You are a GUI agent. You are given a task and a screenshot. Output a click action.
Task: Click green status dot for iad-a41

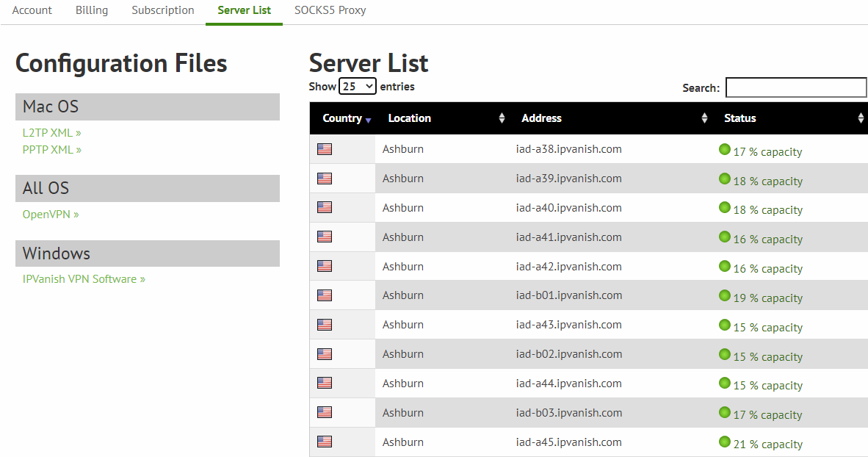(x=725, y=237)
